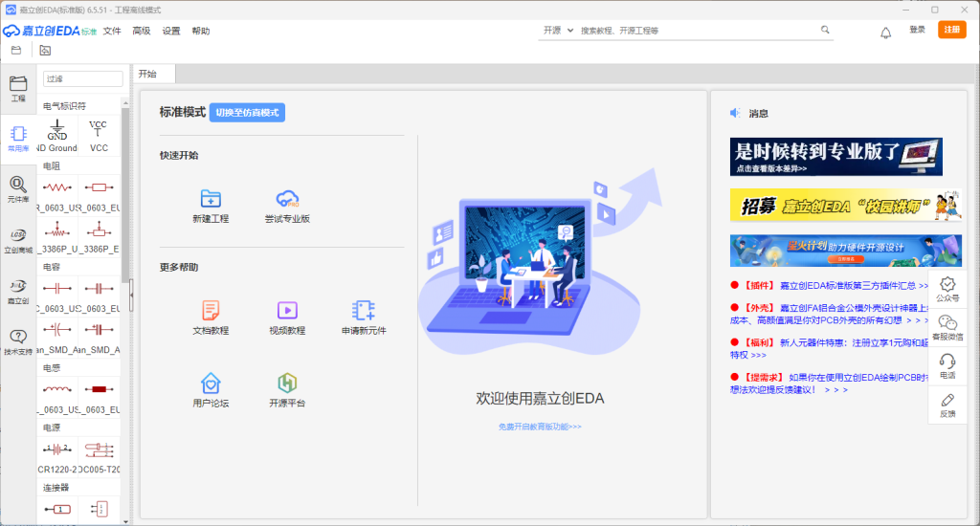
Task: Open the 开源平台 open source platform
Action: click(287, 390)
